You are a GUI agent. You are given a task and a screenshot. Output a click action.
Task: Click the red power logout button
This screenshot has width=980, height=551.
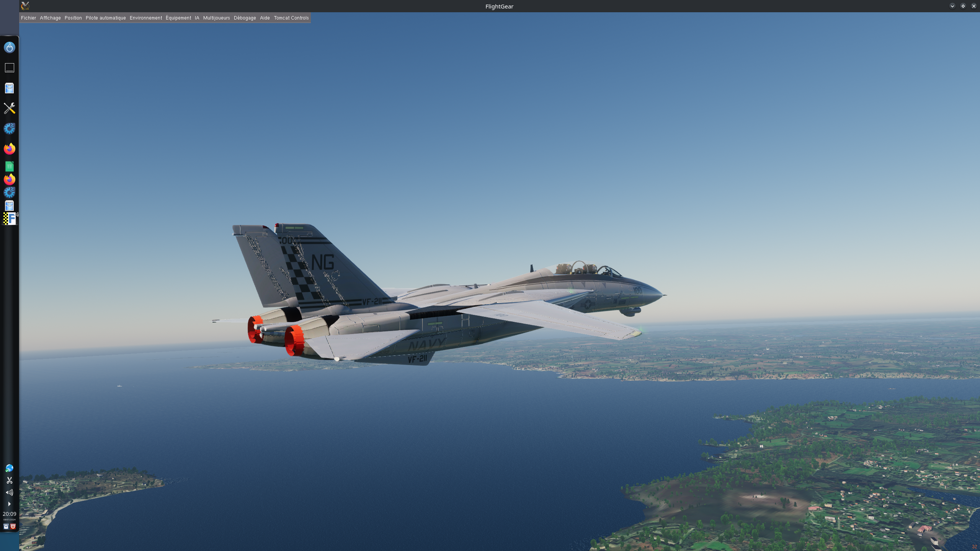(13, 527)
